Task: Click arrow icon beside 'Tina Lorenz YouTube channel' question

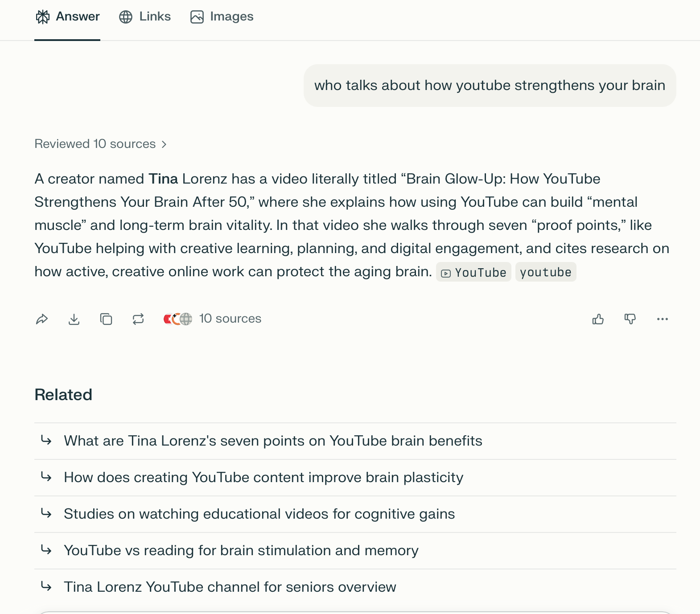Action: tap(46, 587)
